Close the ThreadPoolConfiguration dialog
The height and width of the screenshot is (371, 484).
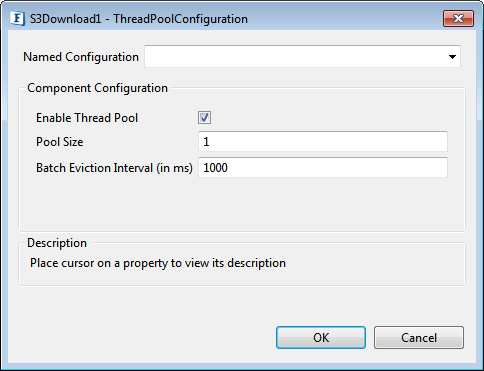point(458,18)
